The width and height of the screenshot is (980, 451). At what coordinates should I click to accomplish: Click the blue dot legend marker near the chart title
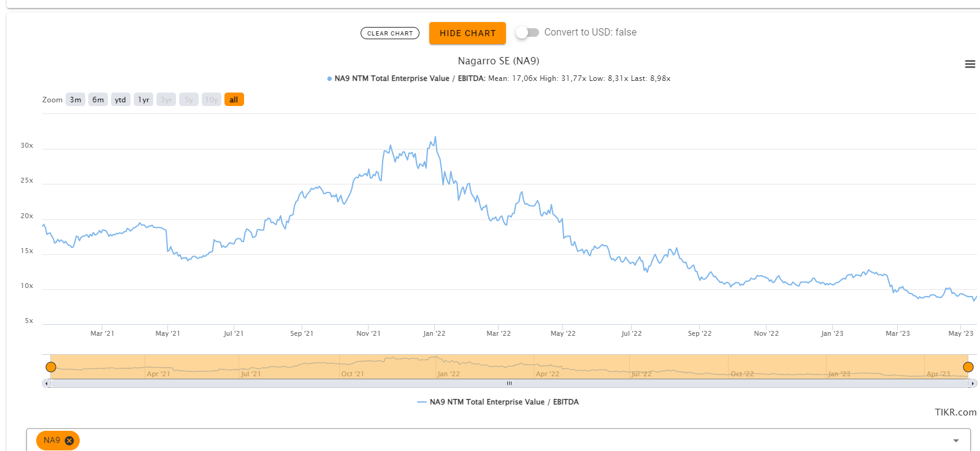click(x=329, y=79)
